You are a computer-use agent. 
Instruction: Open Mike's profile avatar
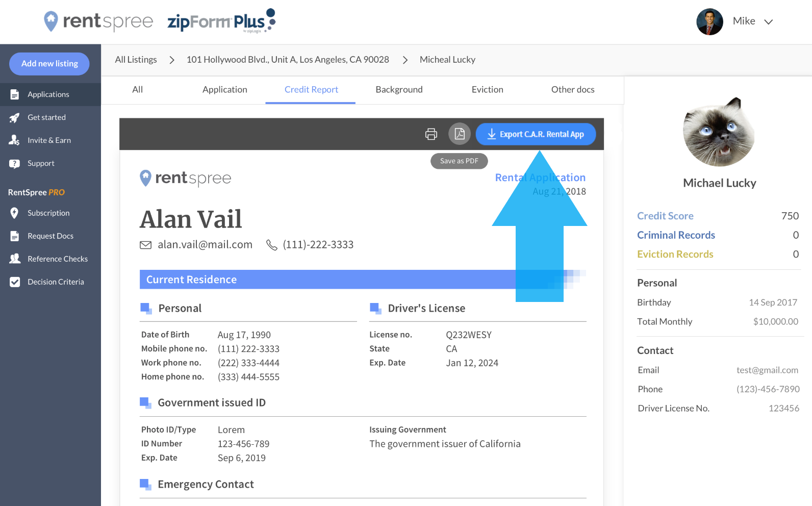tap(709, 21)
